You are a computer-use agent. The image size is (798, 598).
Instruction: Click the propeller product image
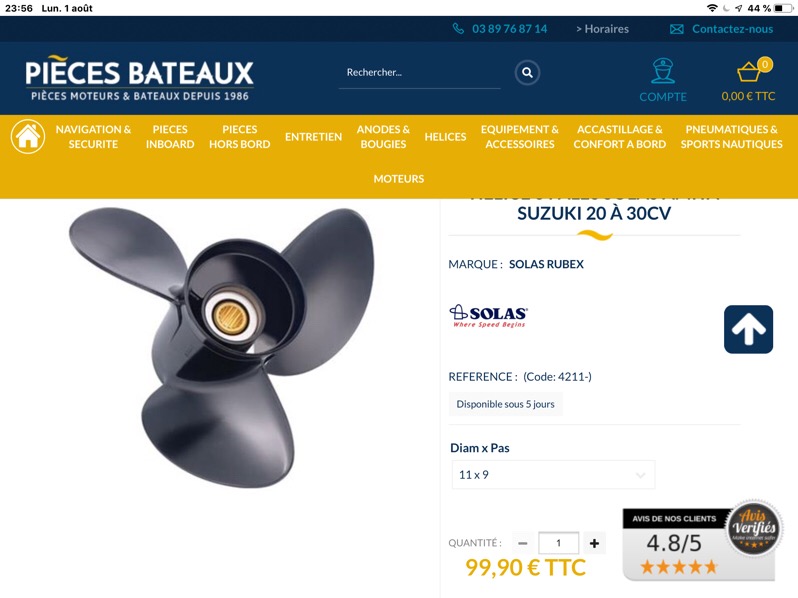pos(221,347)
